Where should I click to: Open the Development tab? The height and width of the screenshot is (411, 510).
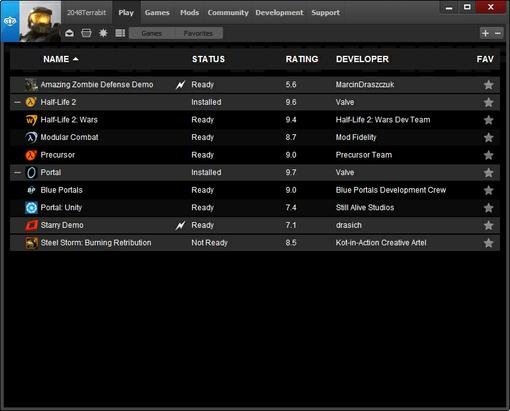pos(279,13)
